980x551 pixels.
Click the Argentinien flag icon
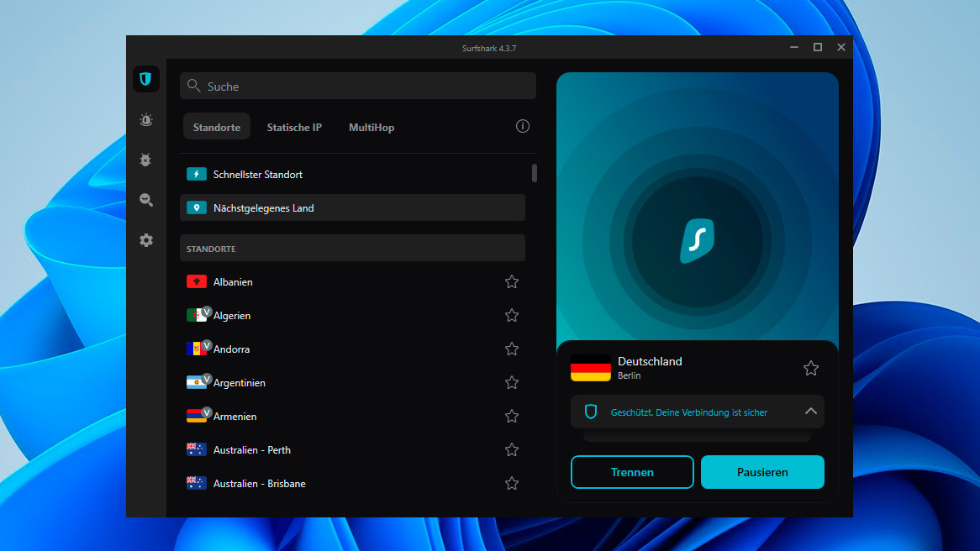pos(196,382)
